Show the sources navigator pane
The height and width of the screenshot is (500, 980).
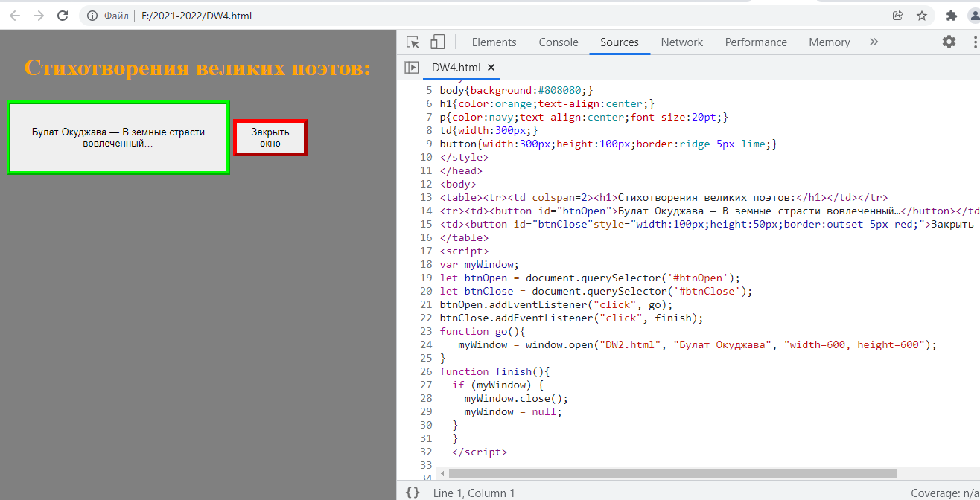coord(412,68)
